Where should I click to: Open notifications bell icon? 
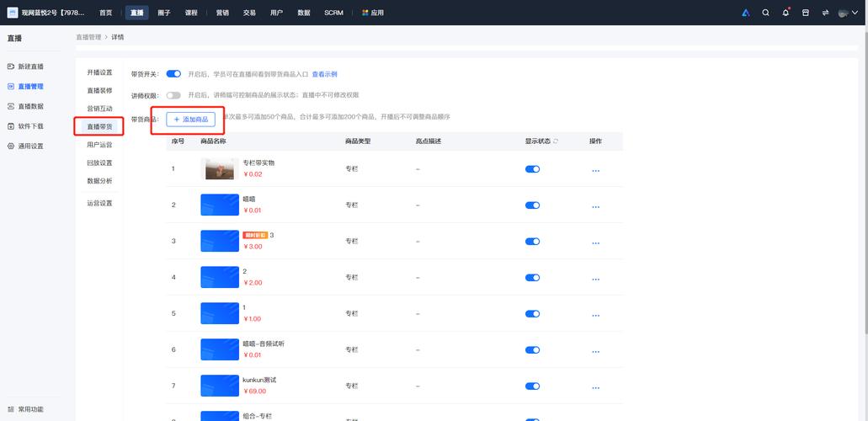(785, 13)
